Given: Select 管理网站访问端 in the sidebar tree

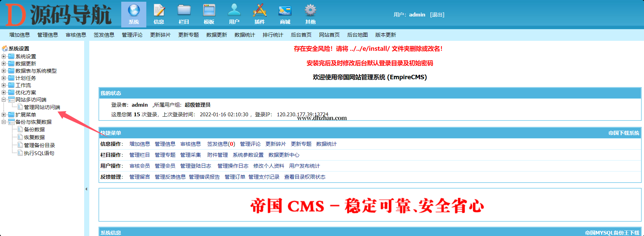Looking at the screenshot, I should (42, 107).
